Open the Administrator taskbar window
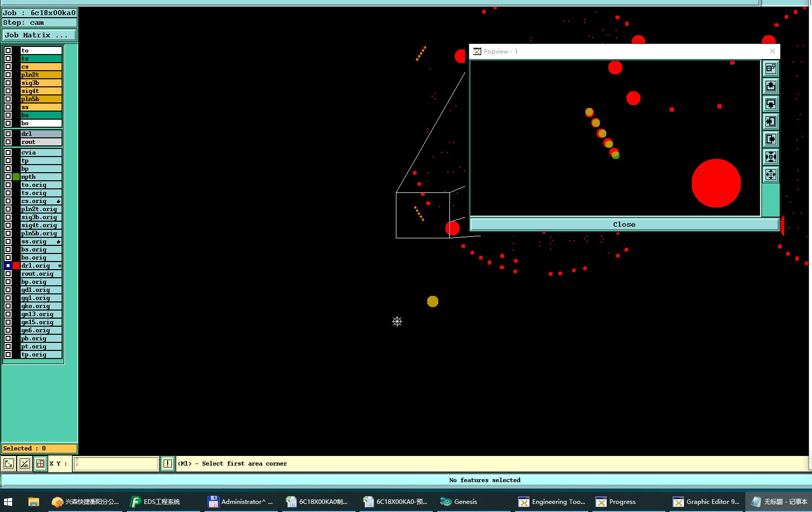Screen dimensions: 812x512 point(240,501)
